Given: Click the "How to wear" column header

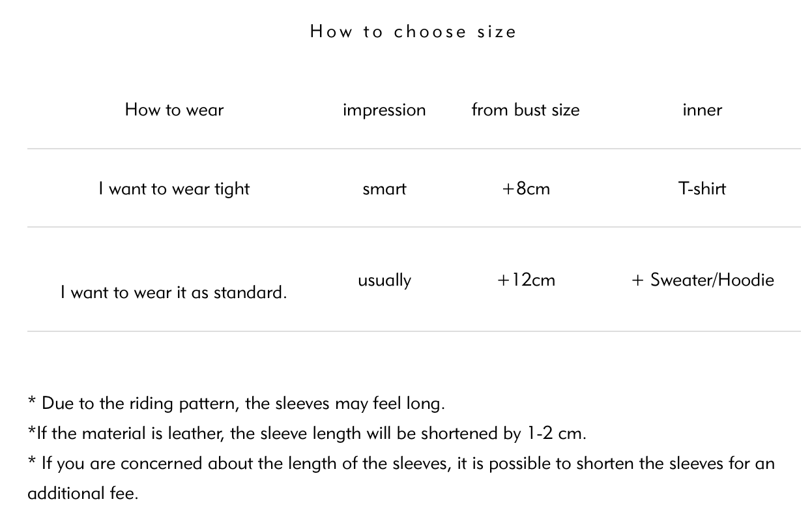Looking at the screenshot, I should pos(174,110).
